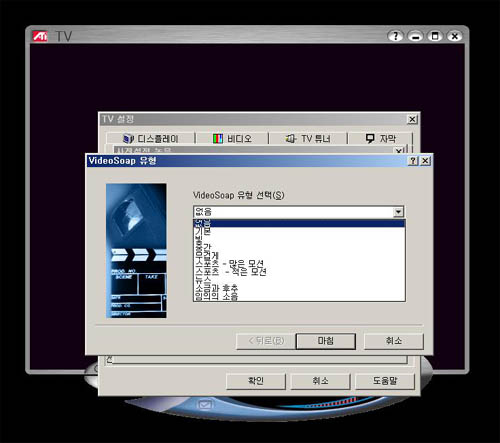500x443 pixels.
Task: Close the TV 설정 dialog
Action: (412, 119)
